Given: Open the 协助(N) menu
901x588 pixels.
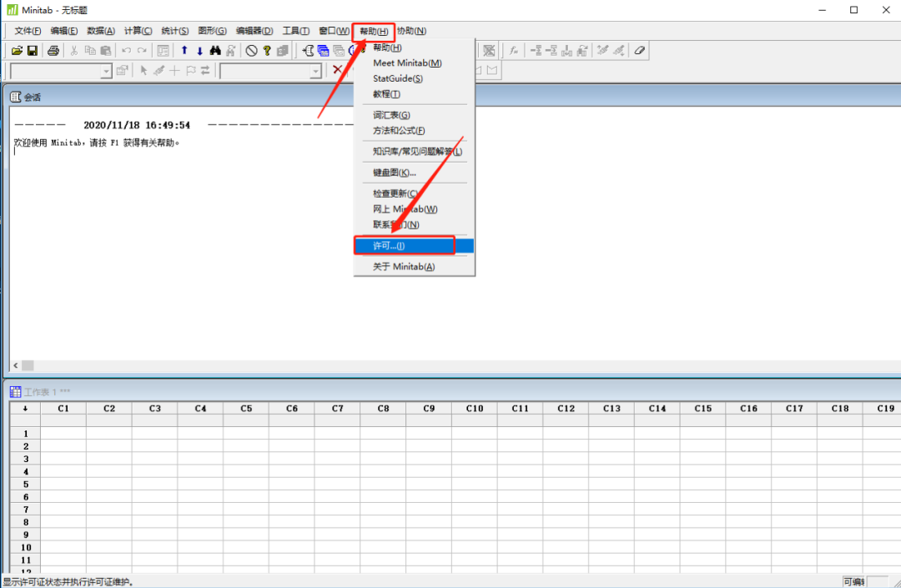Looking at the screenshot, I should (x=411, y=31).
